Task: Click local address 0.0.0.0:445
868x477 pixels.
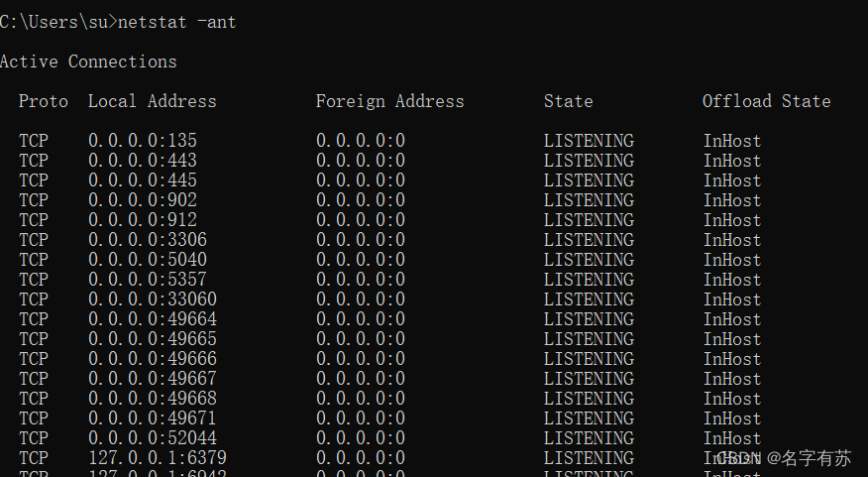Action: click(143, 180)
